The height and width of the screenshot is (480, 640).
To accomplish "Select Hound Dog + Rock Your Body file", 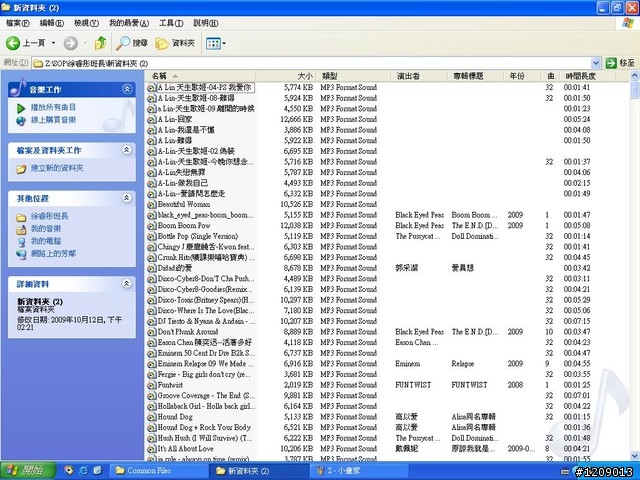I will coord(204,427).
